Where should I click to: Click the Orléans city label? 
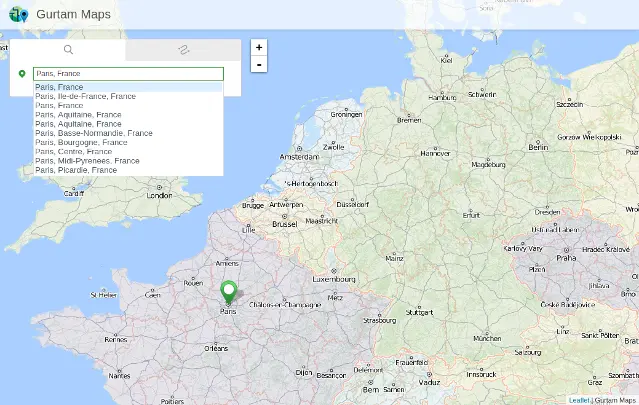[x=216, y=349]
